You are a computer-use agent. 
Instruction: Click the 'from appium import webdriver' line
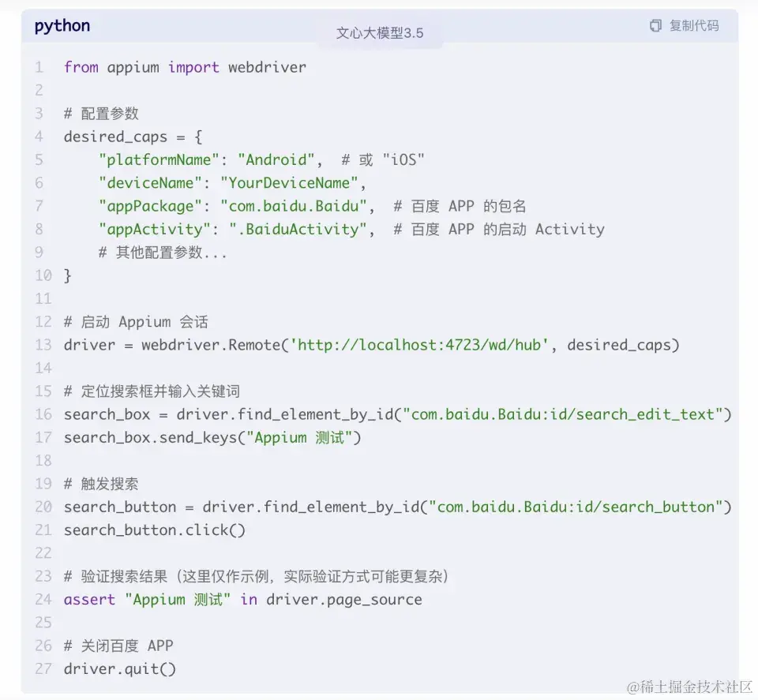click(x=185, y=67)
